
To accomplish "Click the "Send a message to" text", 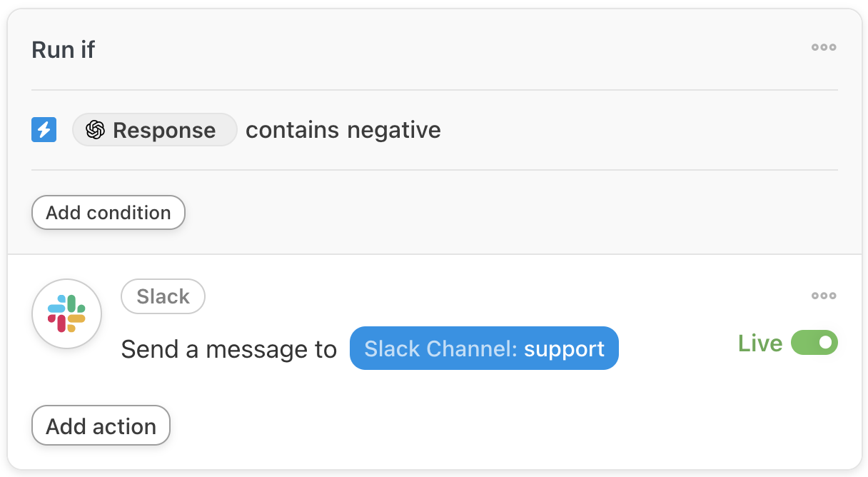I will click(228, 349).
